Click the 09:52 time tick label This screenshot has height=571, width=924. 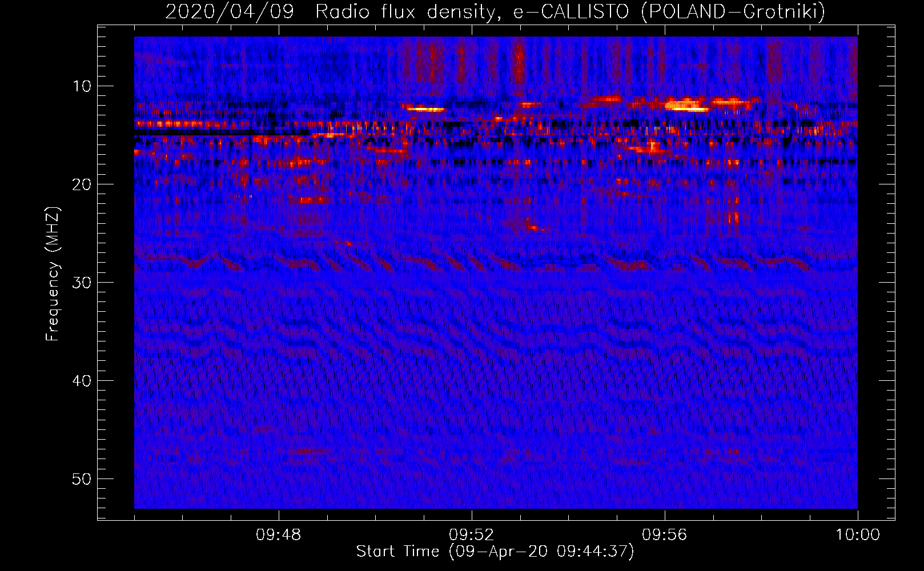pos(472,535)
